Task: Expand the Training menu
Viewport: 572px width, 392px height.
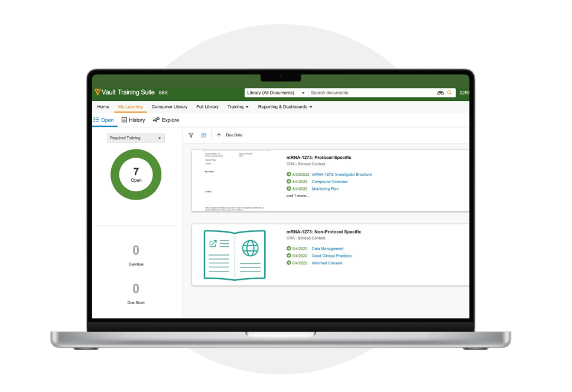Action: [x=238, y=107]
